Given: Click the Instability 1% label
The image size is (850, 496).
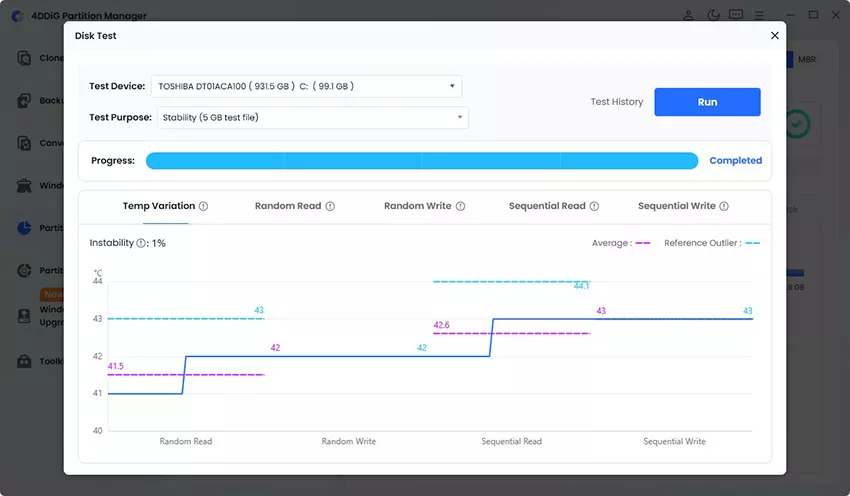Looking at the screenshot, I should pos(127,243).
